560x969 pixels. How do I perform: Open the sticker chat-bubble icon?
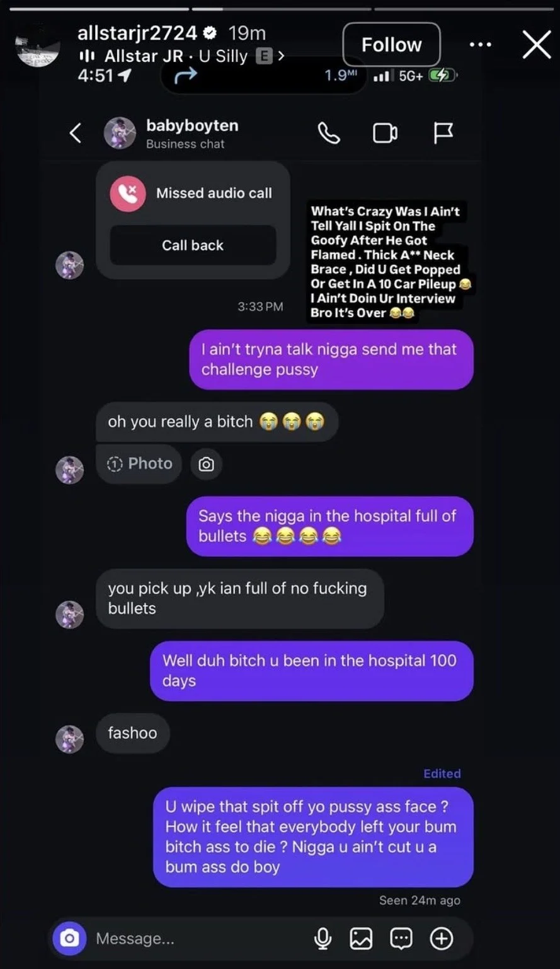(x=401, y=939)
